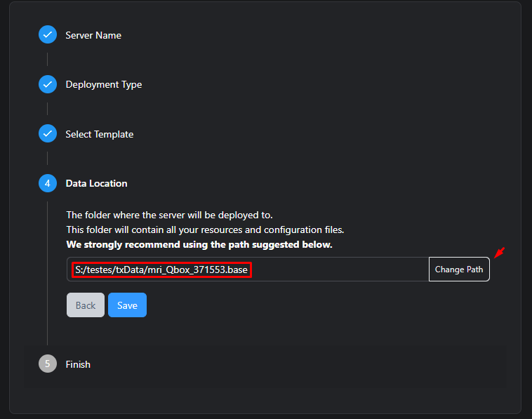Click the red arrow beside Change Path
Screen dimensions: 532x419
(x=499, y=253)
